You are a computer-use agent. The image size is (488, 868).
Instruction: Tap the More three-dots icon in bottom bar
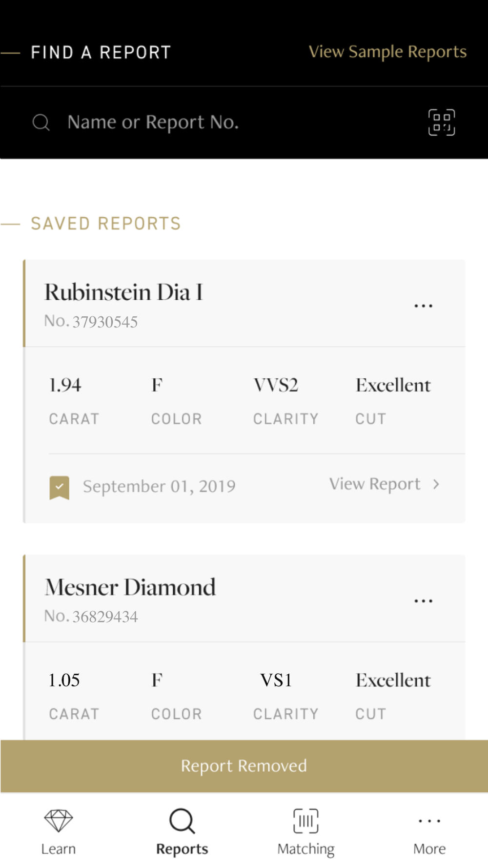(x=429, y=821)
